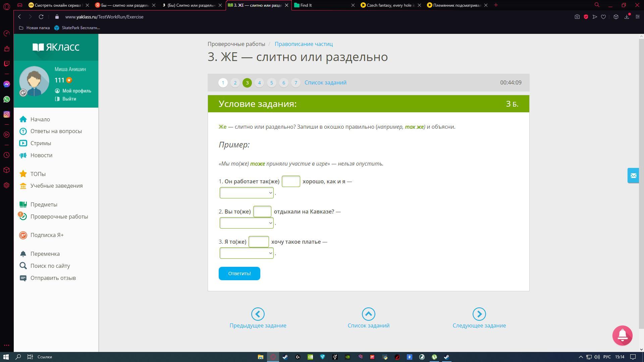The height and width of the screenshot is (362, 644).
Task: Open WhatsApp in the browser sidebar
Action: point(7,99)
